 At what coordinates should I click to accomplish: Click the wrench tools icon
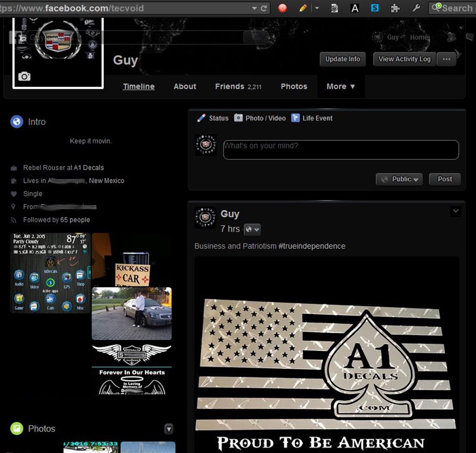tap(416, 8)
